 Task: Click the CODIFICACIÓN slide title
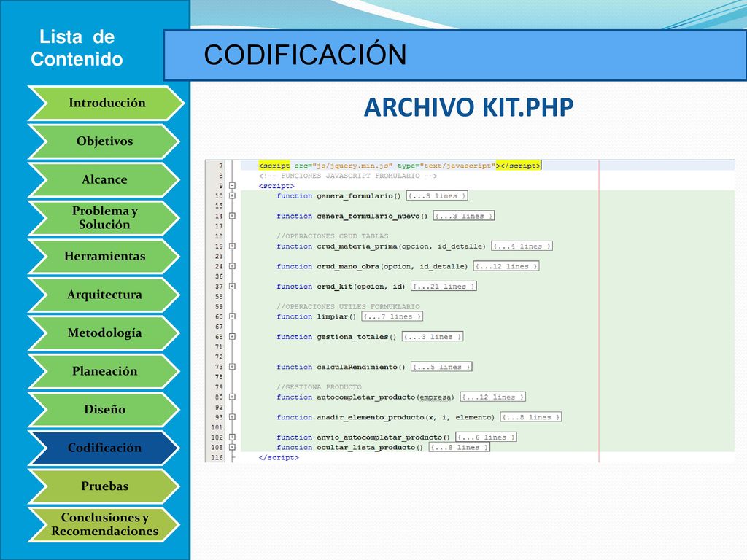pyautogui.click(x=306, y=54)
